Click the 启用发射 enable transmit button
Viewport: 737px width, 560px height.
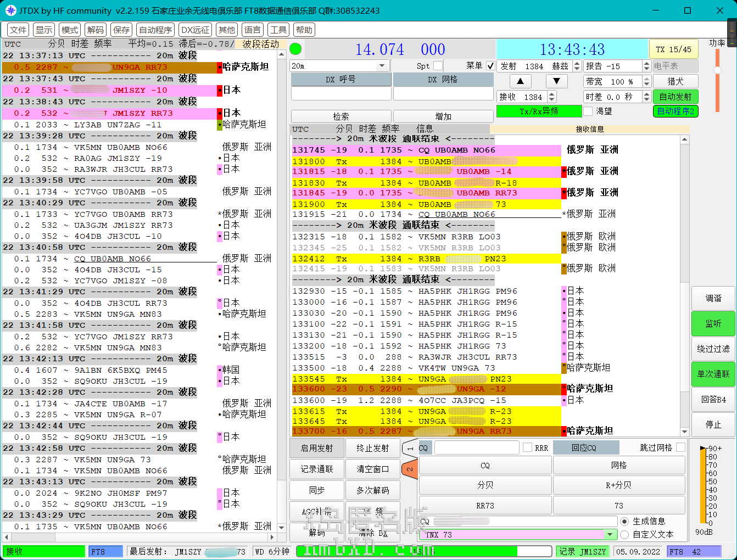point(317,448)
